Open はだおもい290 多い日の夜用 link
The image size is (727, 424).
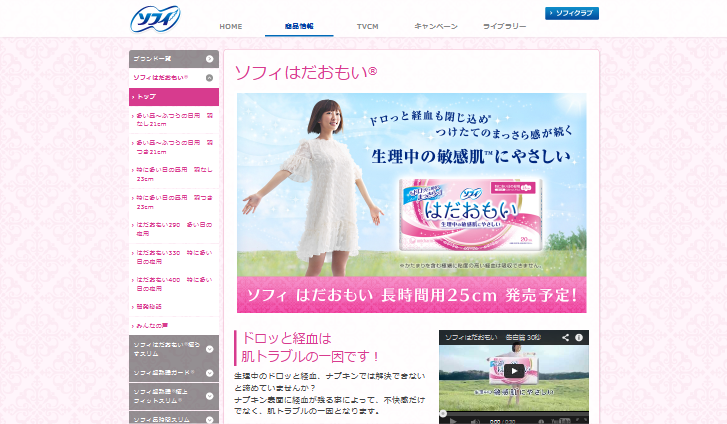click(x=174, y=229)
